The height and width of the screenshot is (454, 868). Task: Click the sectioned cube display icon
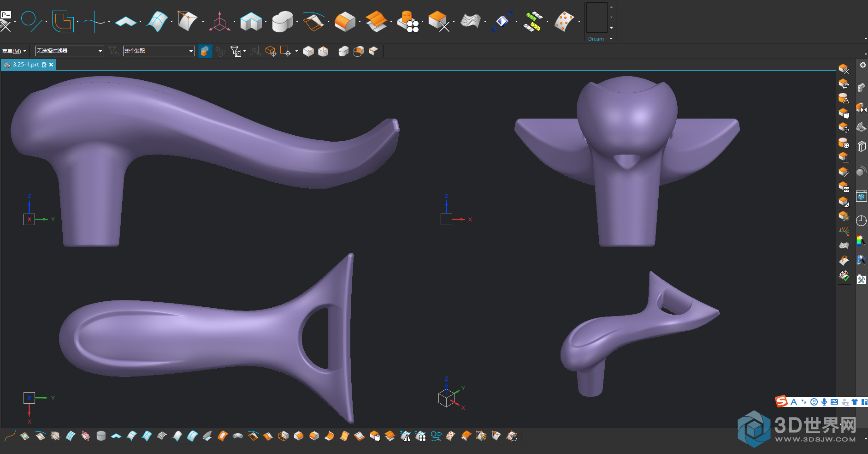323,51
